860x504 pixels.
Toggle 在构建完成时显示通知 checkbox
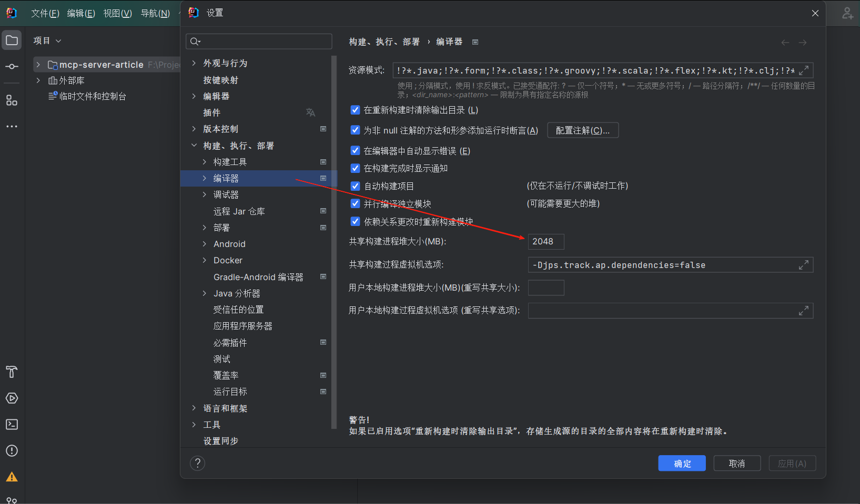356,168
